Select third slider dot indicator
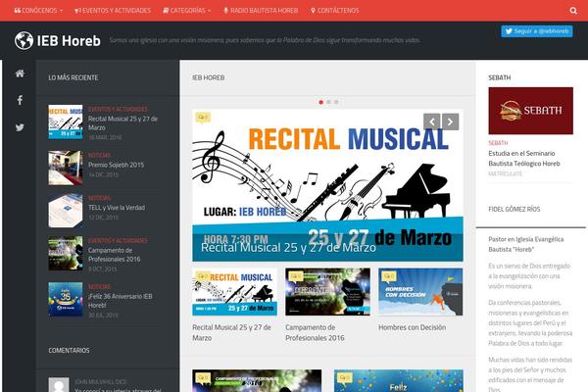This screenshot has width=588, height=392. click(336, 102)
